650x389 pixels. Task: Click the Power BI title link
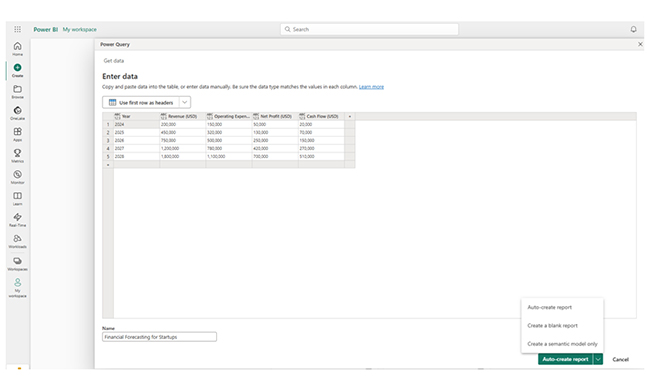point(46,29)
